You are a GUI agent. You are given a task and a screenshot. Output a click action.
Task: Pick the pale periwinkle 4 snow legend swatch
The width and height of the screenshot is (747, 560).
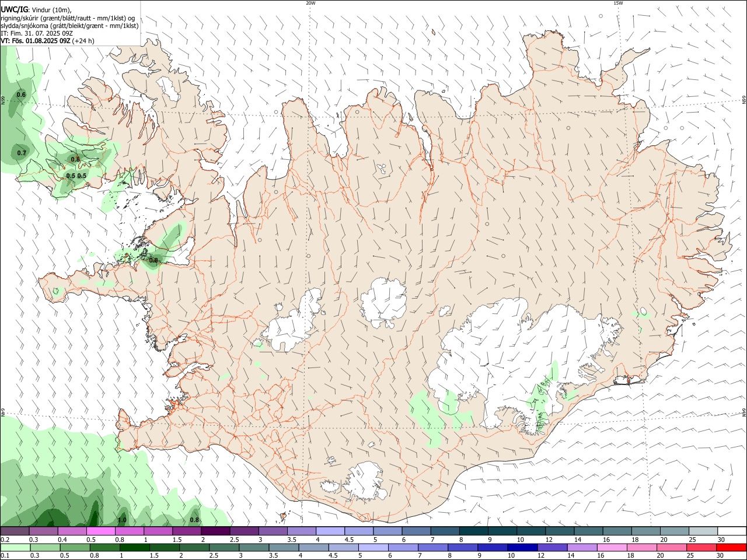click(330, 531)
